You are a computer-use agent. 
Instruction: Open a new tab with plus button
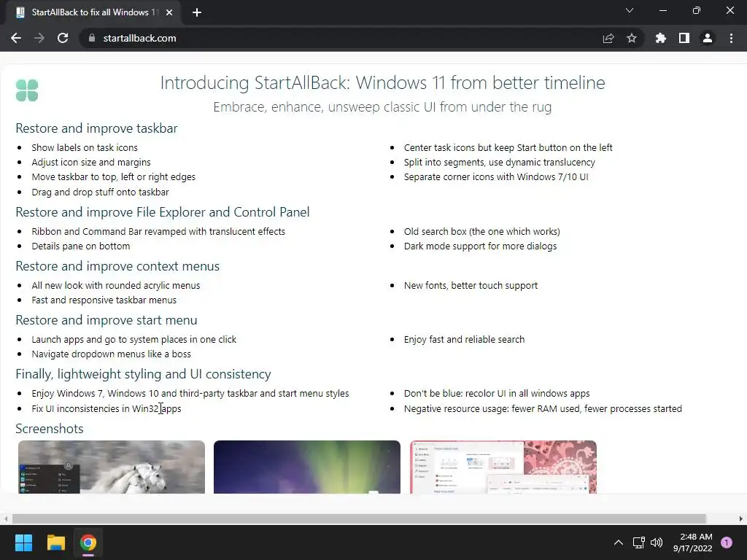[x=197, y=12]
